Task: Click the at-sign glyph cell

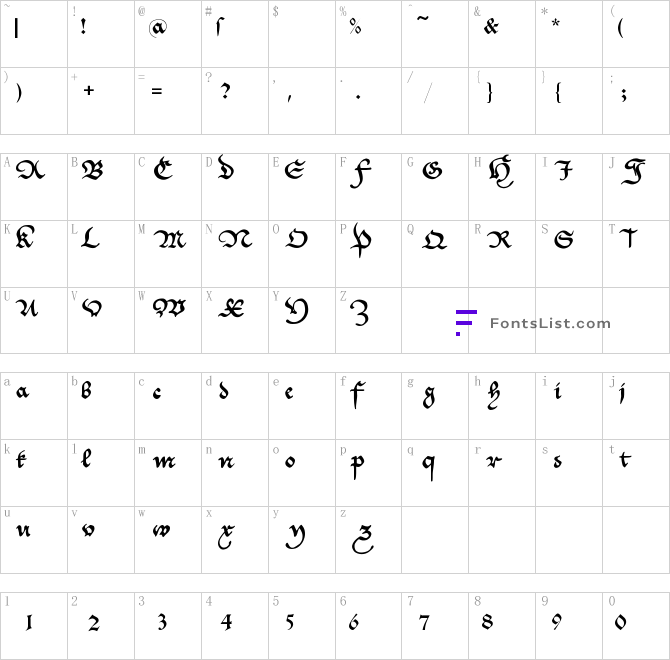Action: pyautogui.click(x=168, y=34)
